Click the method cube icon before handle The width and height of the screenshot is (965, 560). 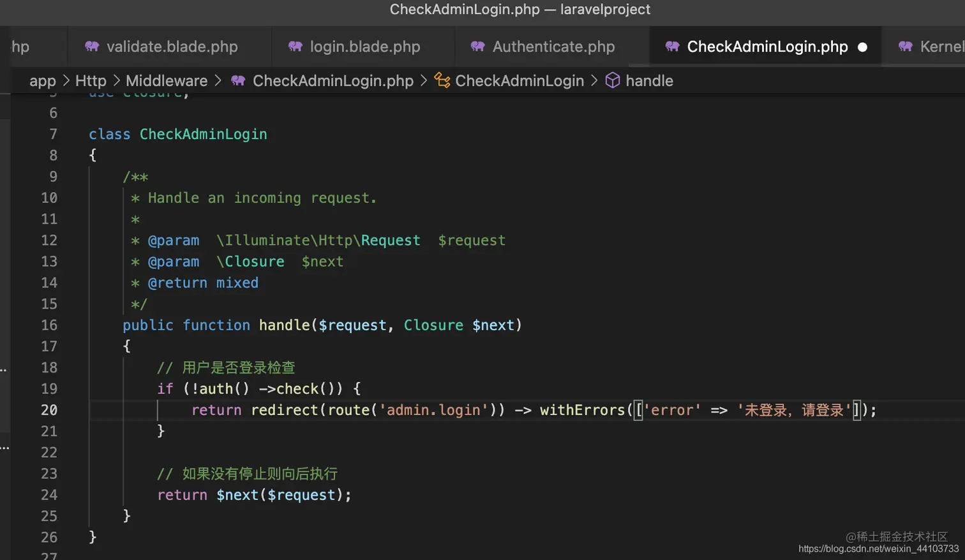(x=613, y=80)
